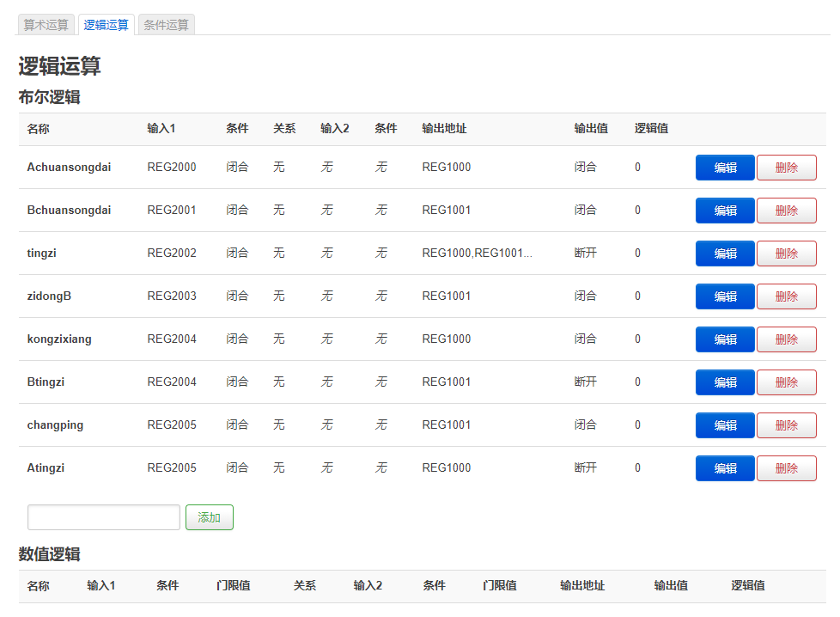Edit the changping logic row

point(725,425)
